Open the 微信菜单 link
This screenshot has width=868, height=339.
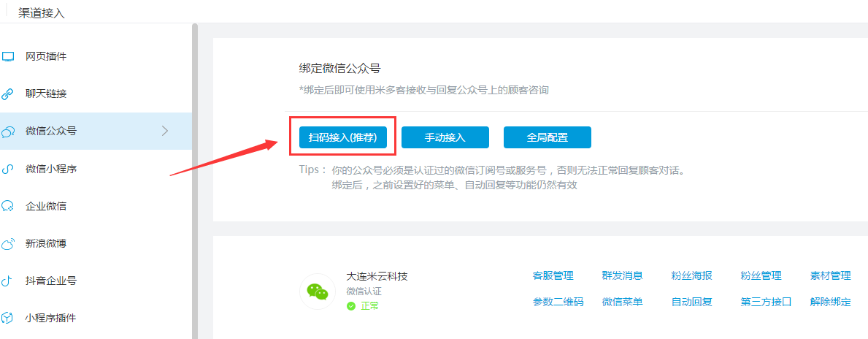click(x=622, y=302)
